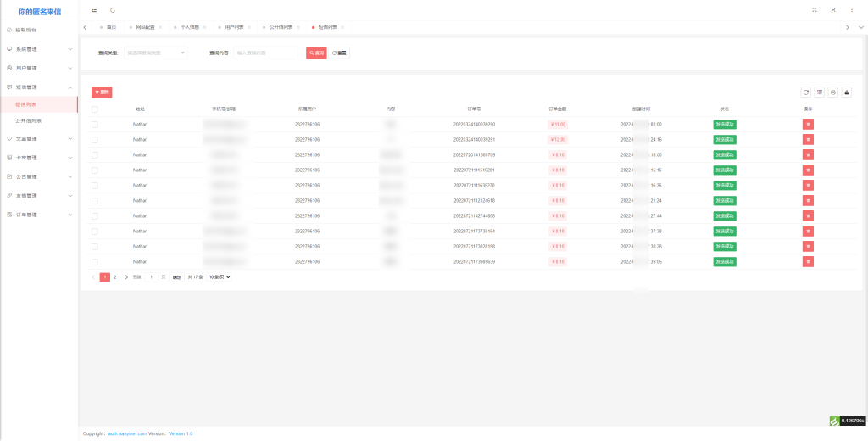Click the table refresh icon
The height and width of the screenshot is (441, 868).
[806, 92]
